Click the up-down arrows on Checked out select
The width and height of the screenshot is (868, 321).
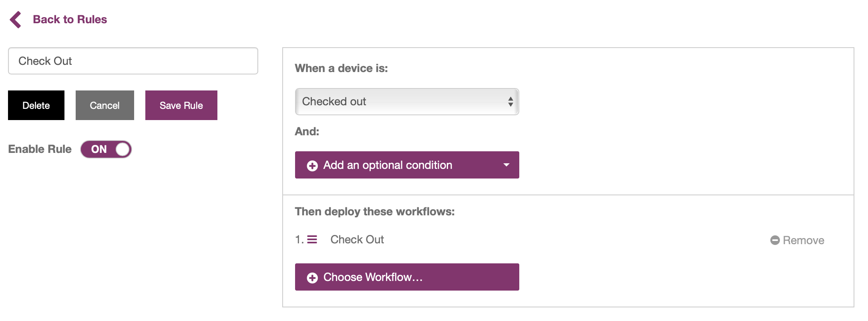pos(510,102)
